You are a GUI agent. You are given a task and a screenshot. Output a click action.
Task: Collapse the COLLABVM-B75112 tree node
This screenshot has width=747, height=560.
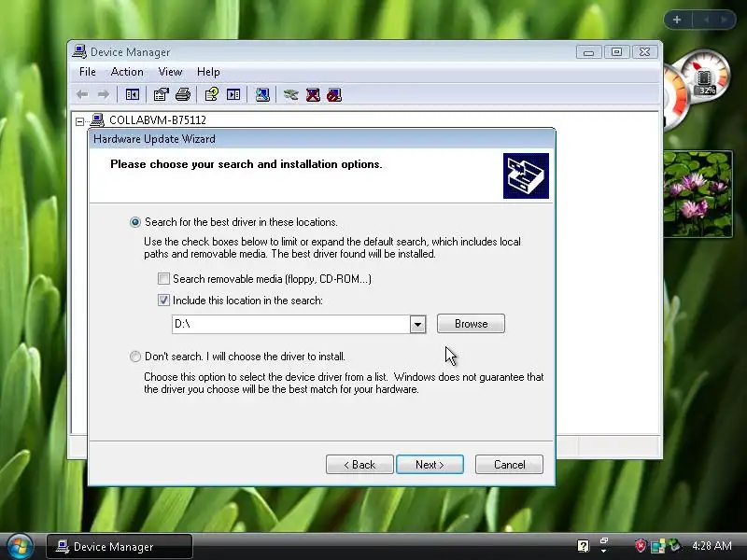(x=79, y=121)
